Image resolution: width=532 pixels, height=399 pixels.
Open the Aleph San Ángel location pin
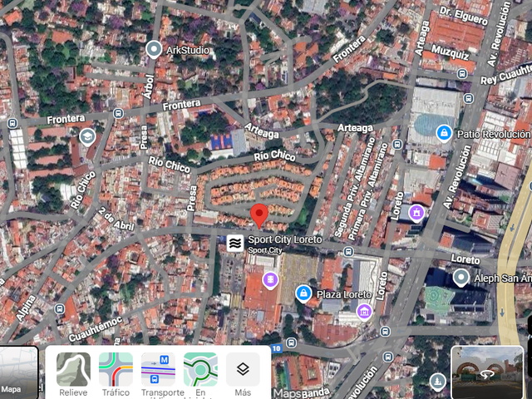461,278
